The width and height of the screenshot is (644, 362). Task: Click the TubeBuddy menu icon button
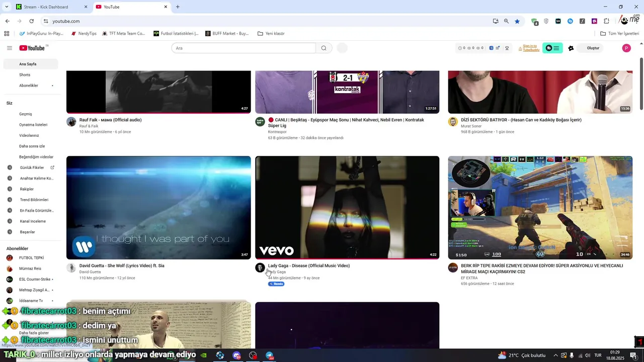[x=552, y=48]
